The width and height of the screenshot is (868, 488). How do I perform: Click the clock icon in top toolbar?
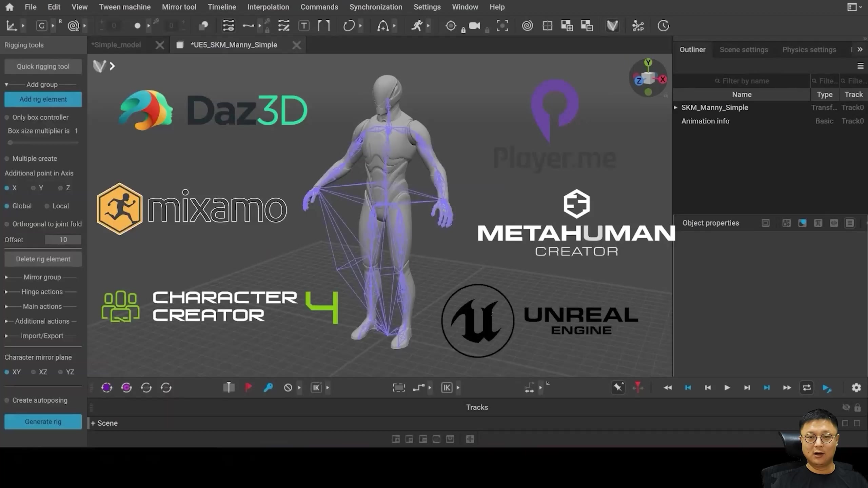click(x=663, y=26)
